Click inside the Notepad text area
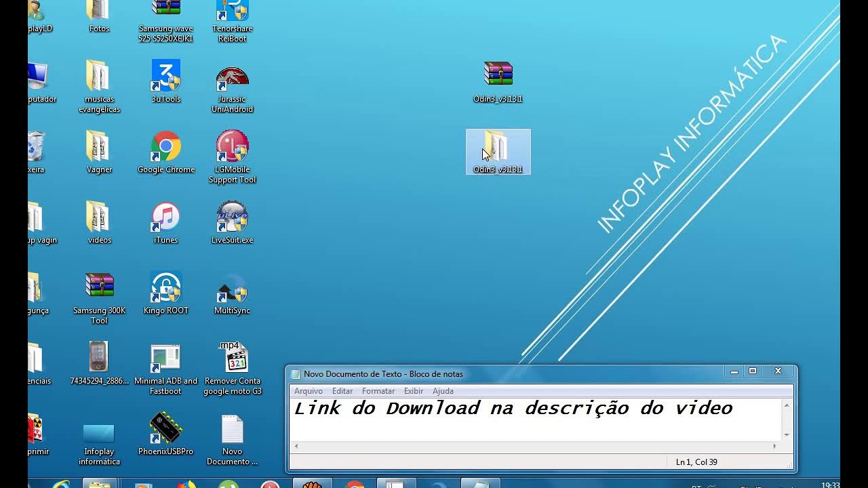 536,419
